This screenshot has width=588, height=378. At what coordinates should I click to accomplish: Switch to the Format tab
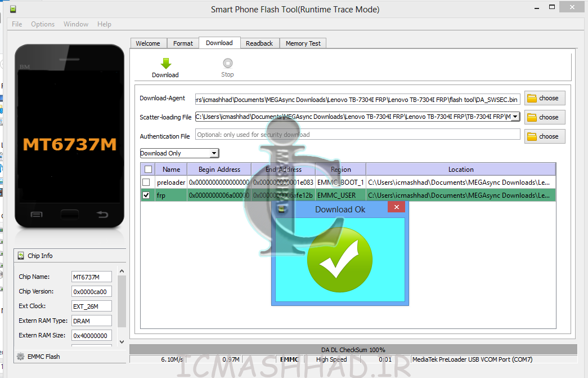[183, 43]
